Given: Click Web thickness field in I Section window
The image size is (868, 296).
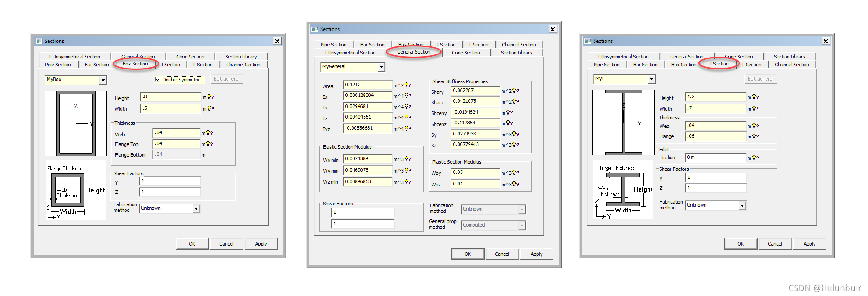Looking at the screenshot, I should [x=716, y=126].
